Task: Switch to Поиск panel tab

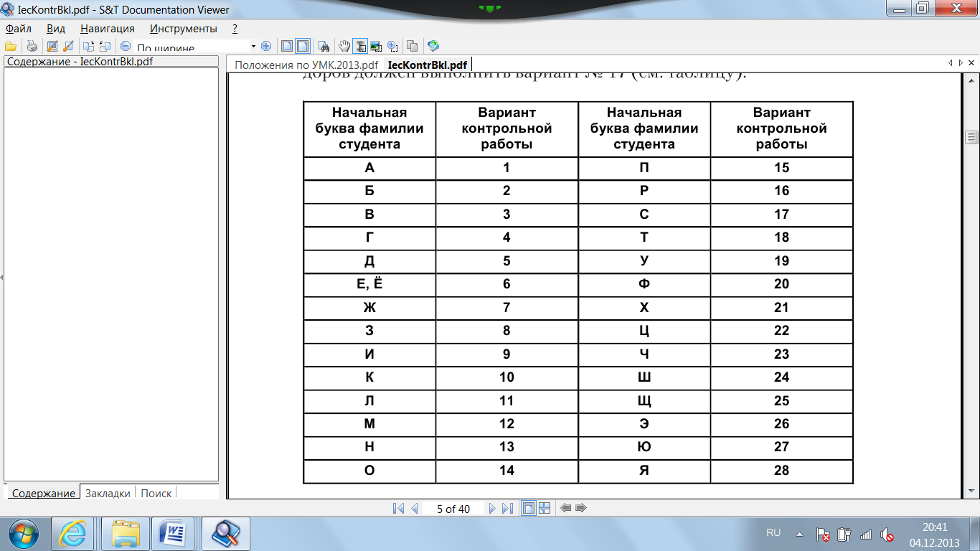Action: (156, 493)
